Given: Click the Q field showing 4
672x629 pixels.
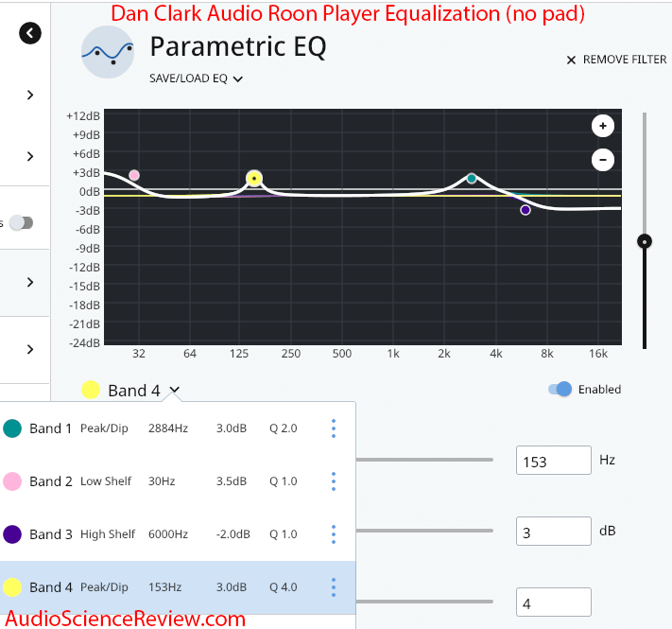Looking at the screenshot, I should click(553, 602).
